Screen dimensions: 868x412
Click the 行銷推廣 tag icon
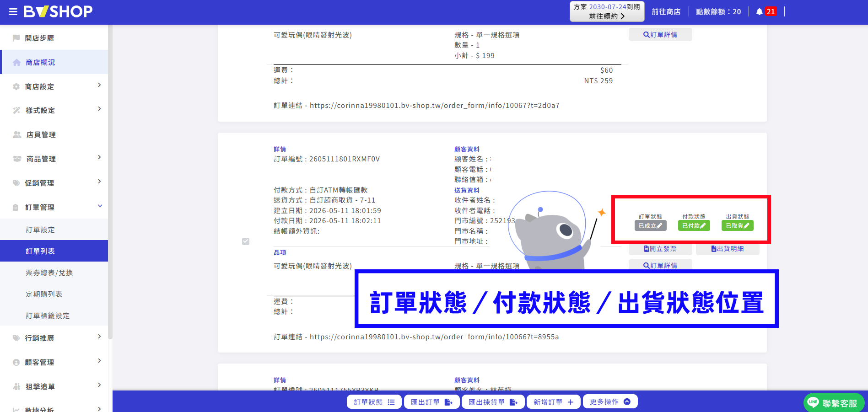point(16,338)
